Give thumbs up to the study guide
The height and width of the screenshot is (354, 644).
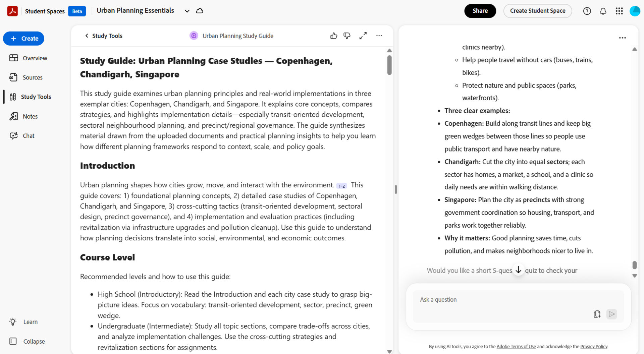click(334, 36)
